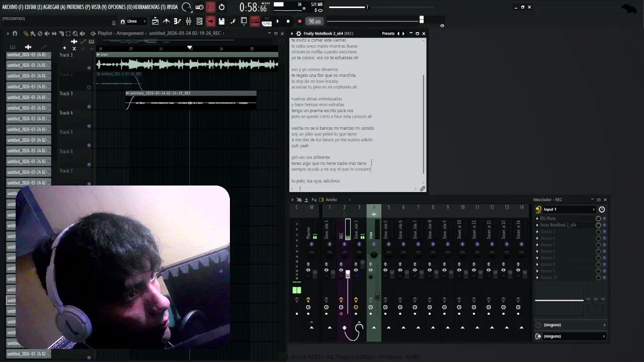This screenshot has width=644, height=362.
Task: Click the Playlist - Arrangement breadcrumb
Action: (120, 33)
